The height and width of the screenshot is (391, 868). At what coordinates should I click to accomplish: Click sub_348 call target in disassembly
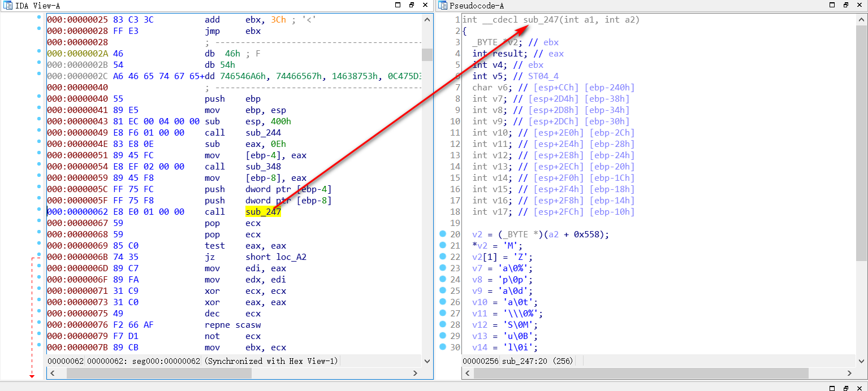point(263,167)
